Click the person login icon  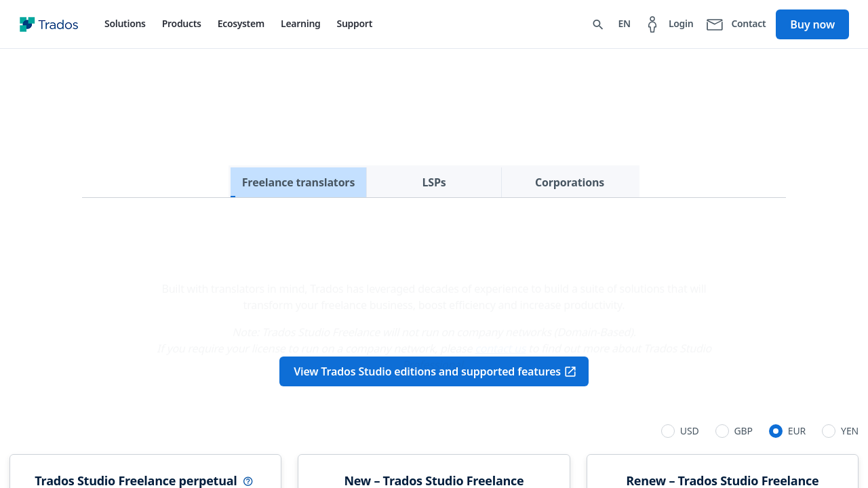click(652, 24)
